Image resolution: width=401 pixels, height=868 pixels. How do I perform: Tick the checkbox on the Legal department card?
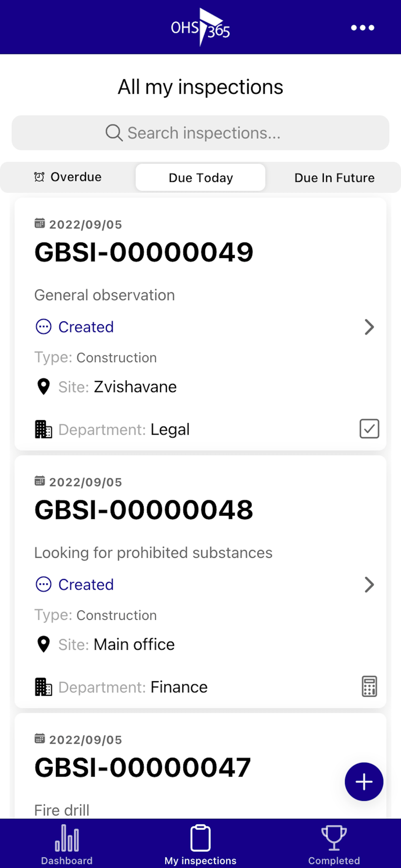[x=369, y=429]
